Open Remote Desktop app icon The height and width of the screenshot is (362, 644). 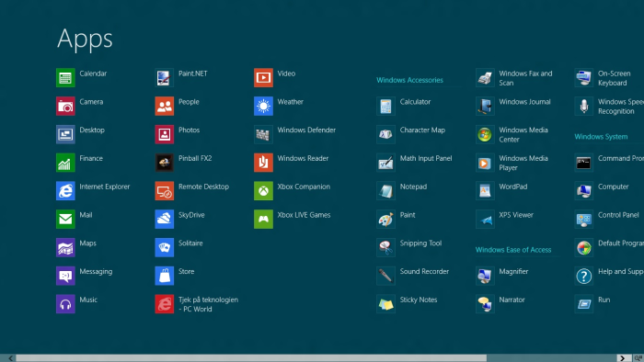[165, 191]
